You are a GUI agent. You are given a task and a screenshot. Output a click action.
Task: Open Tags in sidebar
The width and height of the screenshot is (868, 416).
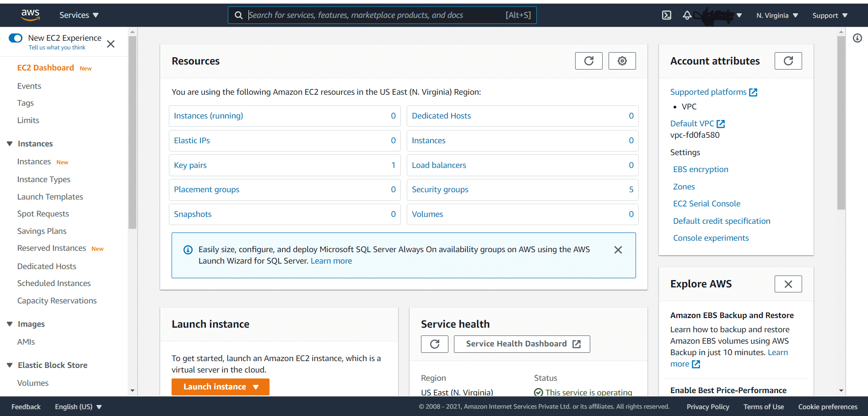(x=26, y=103)
